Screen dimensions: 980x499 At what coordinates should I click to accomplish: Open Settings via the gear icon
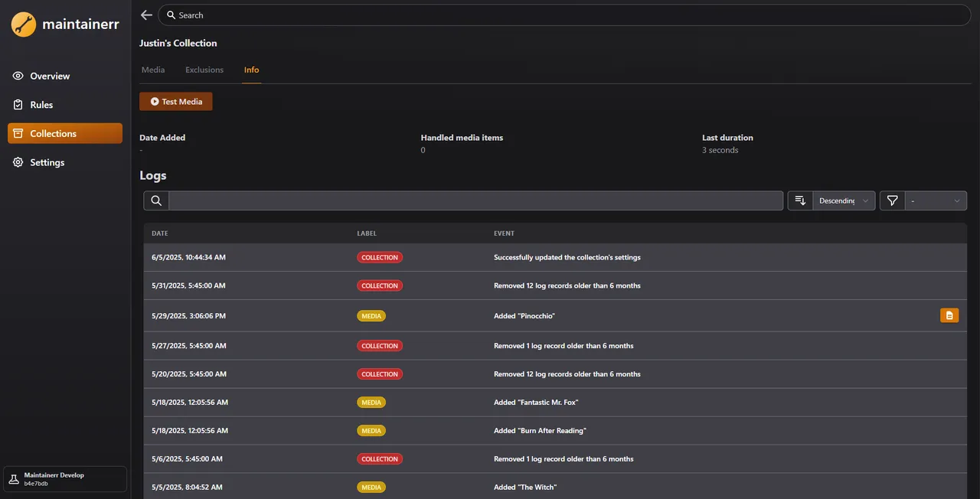17,162
